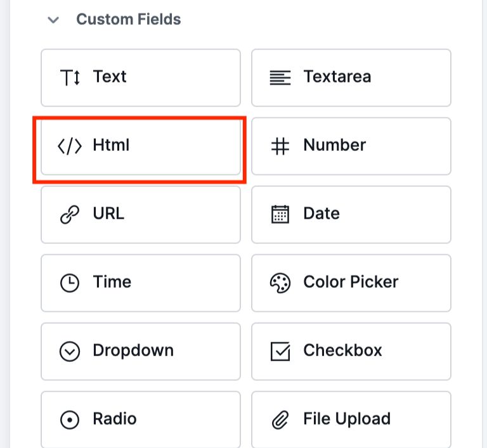487x448 pixels.
Task: Click the Color Picker palette icon
Action: click(x=280, y=283)
